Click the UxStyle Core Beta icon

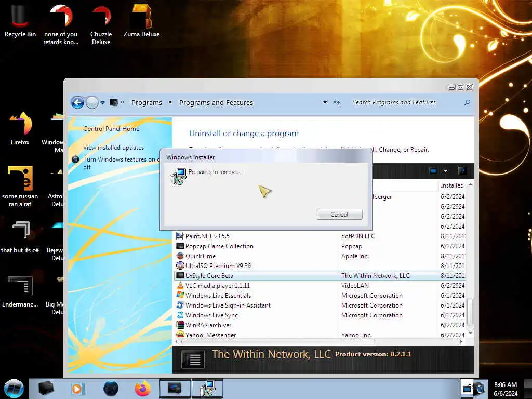pos(180,275)
